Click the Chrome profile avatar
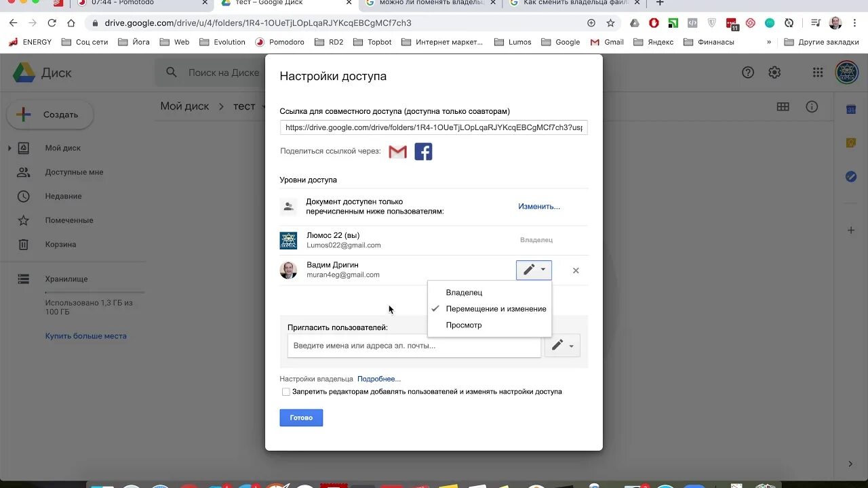The height and width of the screenshot is (488, 868). coord(835,23)
